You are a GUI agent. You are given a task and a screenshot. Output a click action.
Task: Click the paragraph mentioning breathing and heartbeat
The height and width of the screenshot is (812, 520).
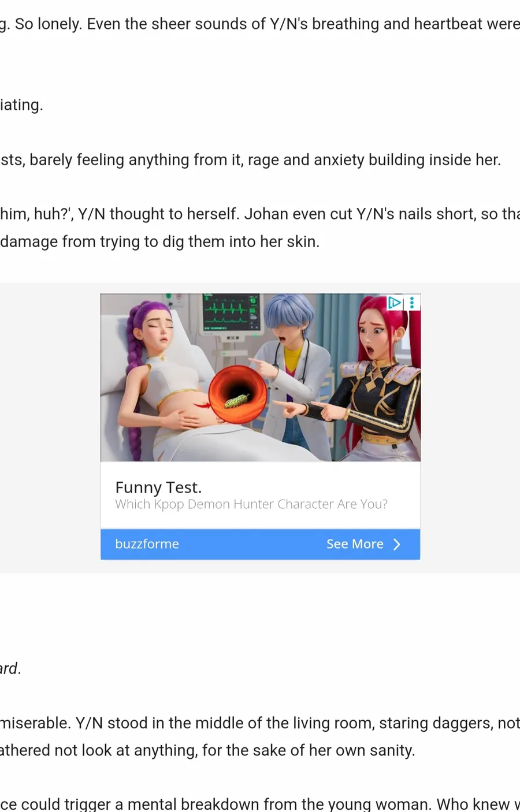(x=260, y=24)
